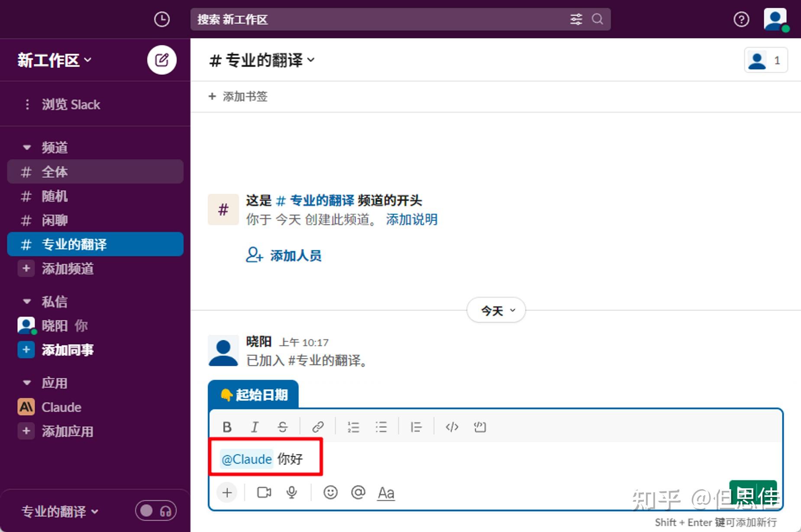
Task: Open 浏览 Slack menu
Action: coord(63,104)
